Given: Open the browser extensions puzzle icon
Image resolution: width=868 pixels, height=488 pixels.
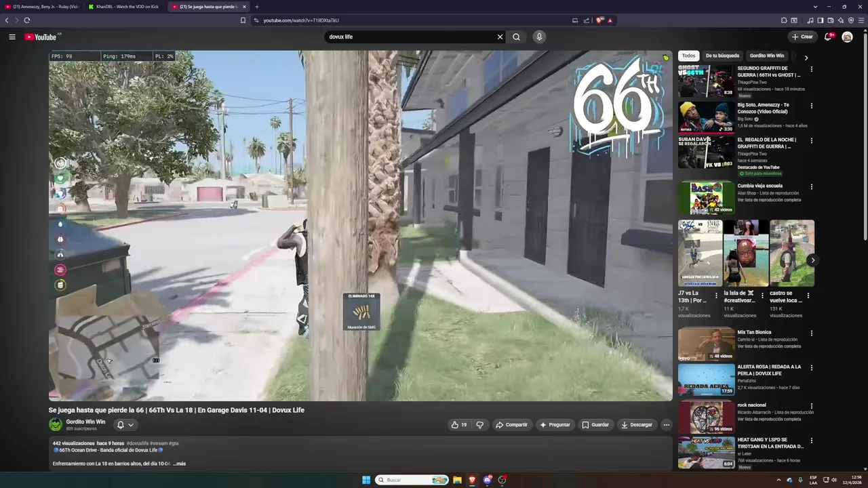Looking at the screenshot, I should click(784, 20).
